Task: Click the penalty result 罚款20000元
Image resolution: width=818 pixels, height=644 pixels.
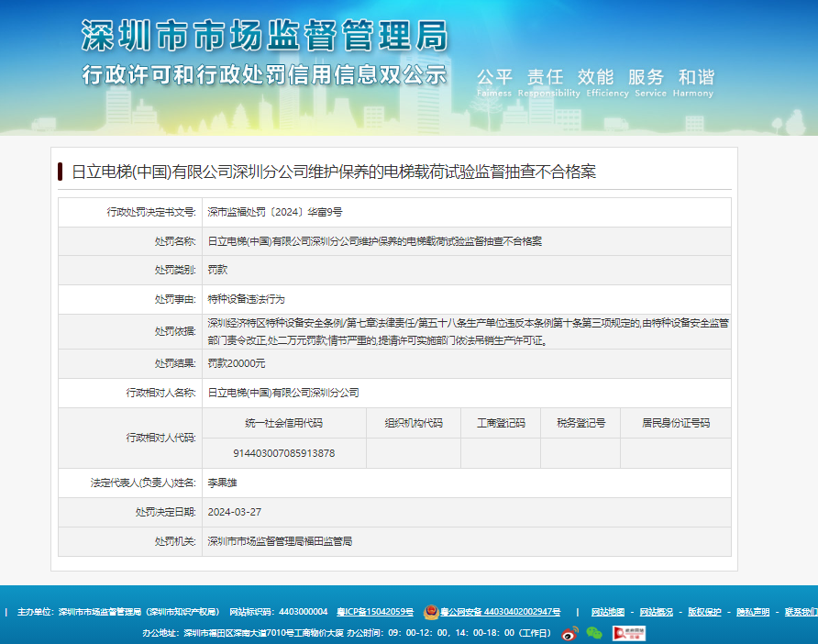Action: tap(236, 363)
